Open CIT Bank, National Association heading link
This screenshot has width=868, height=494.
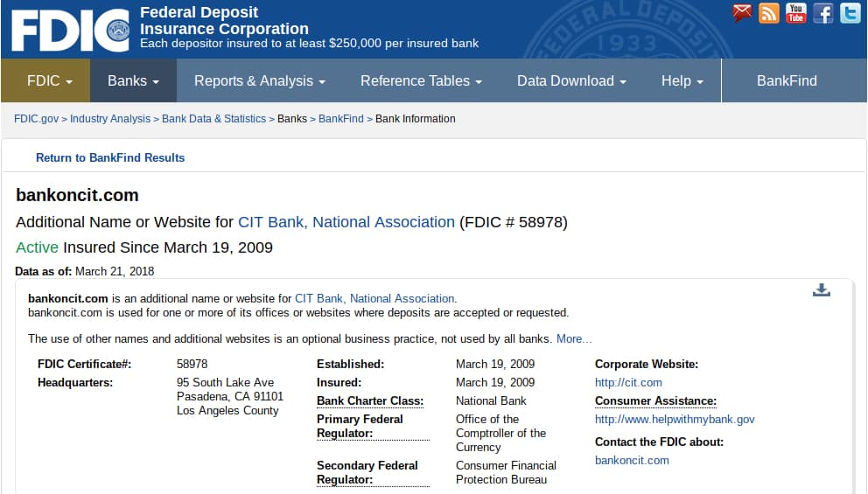(346, 222)
